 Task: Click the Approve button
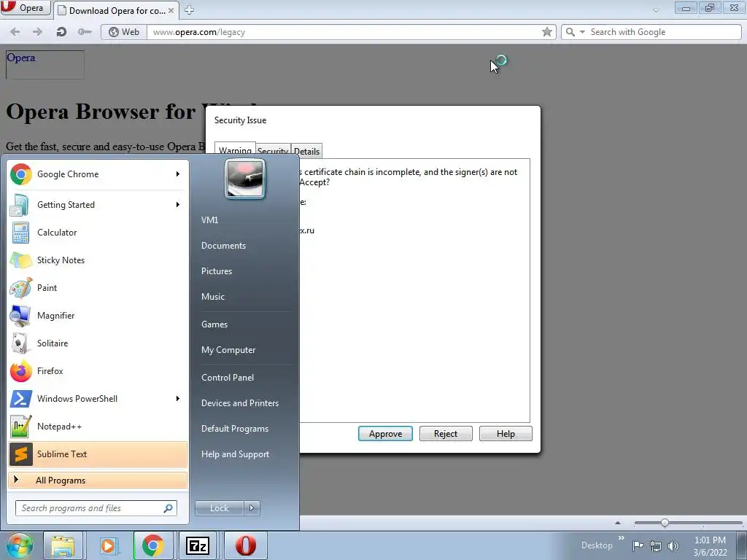point(385,434)
